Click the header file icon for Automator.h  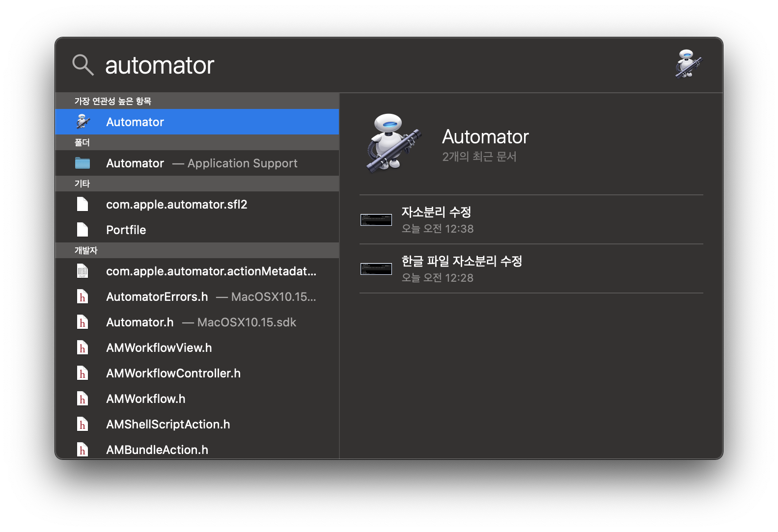(83, 322)
